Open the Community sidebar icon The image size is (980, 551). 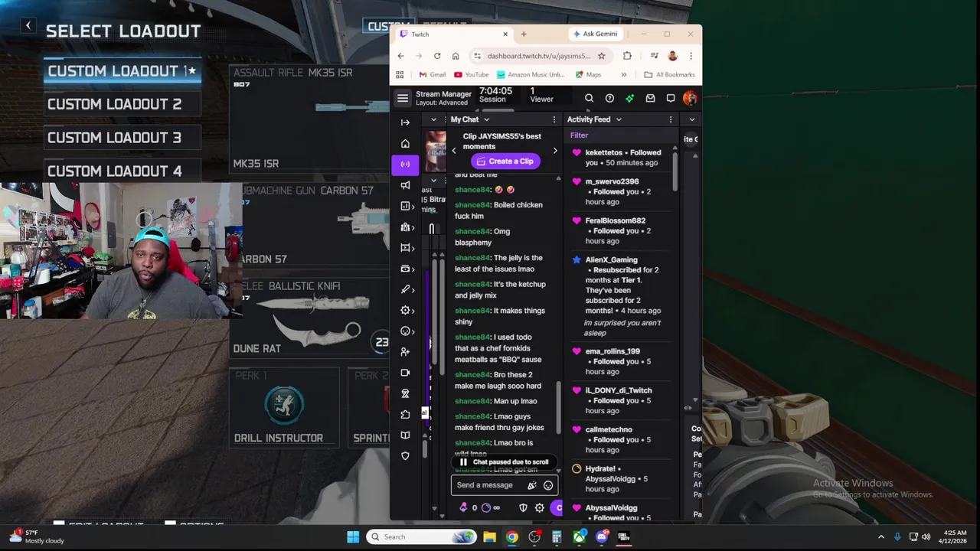click(405, 227)
